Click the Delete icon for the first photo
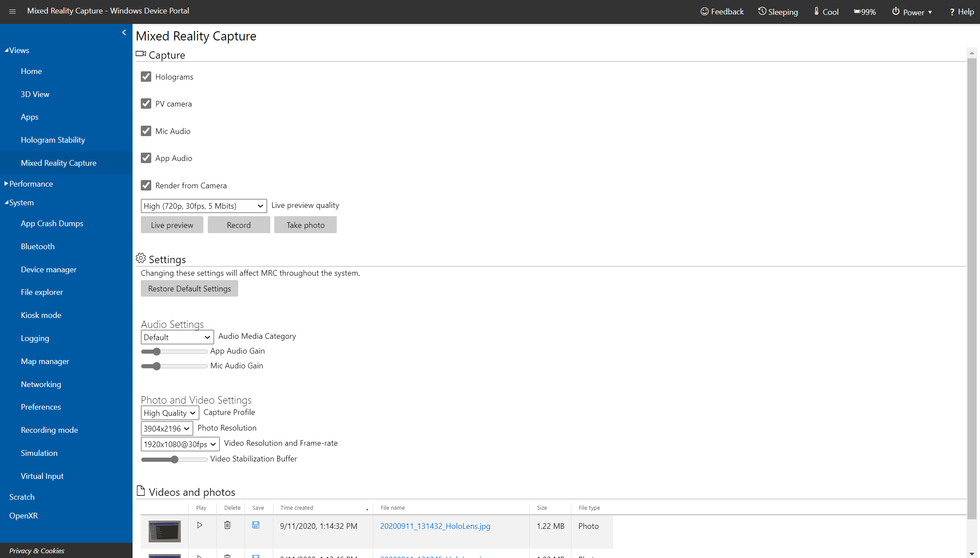Image resolution: width=980 pixels, height=558 pixels. [x=227, y=526]
